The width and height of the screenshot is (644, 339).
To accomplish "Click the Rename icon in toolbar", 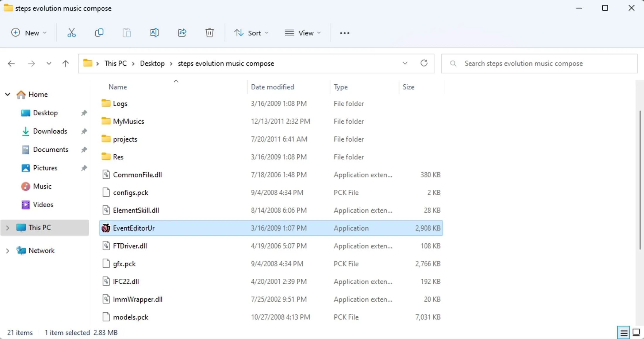I will [x=154, y=33].
